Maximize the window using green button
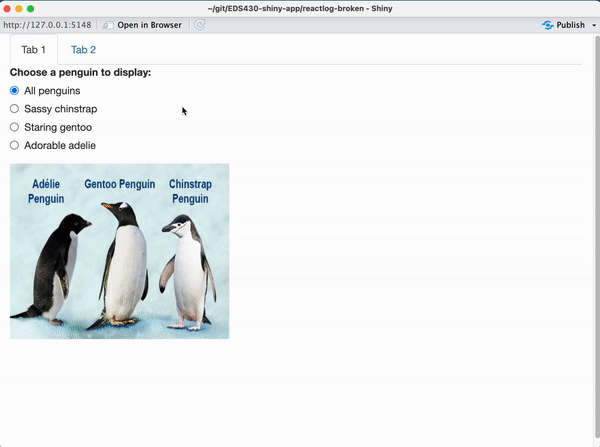Viewport: 600px width, 447px height. (x=30, y=8)
